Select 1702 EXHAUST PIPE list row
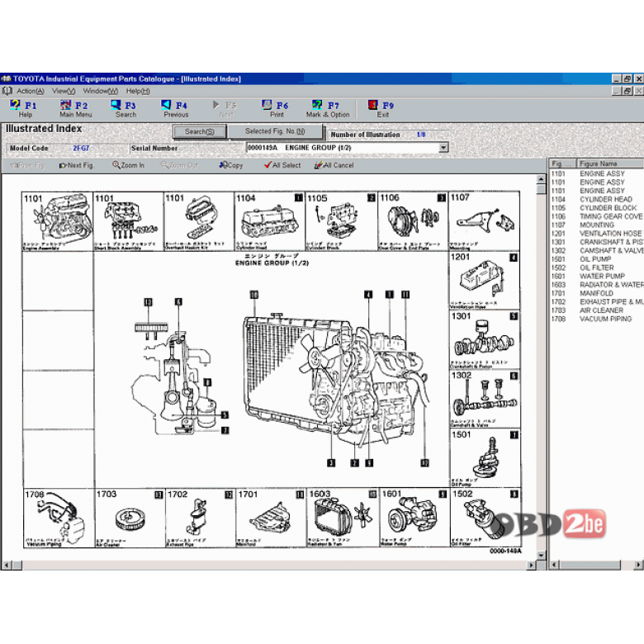 pyautogui.click(x=596, y=302)
